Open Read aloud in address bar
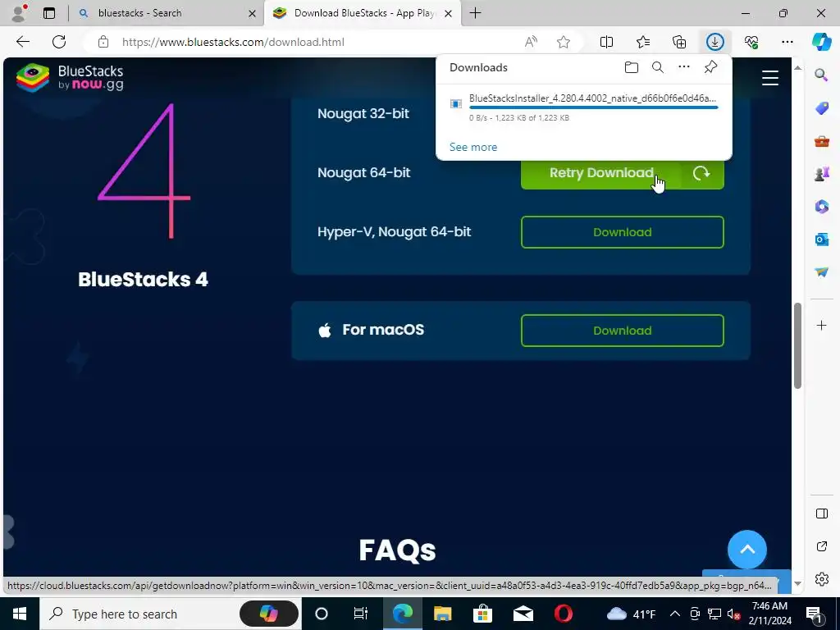 [x=531, y=42]
